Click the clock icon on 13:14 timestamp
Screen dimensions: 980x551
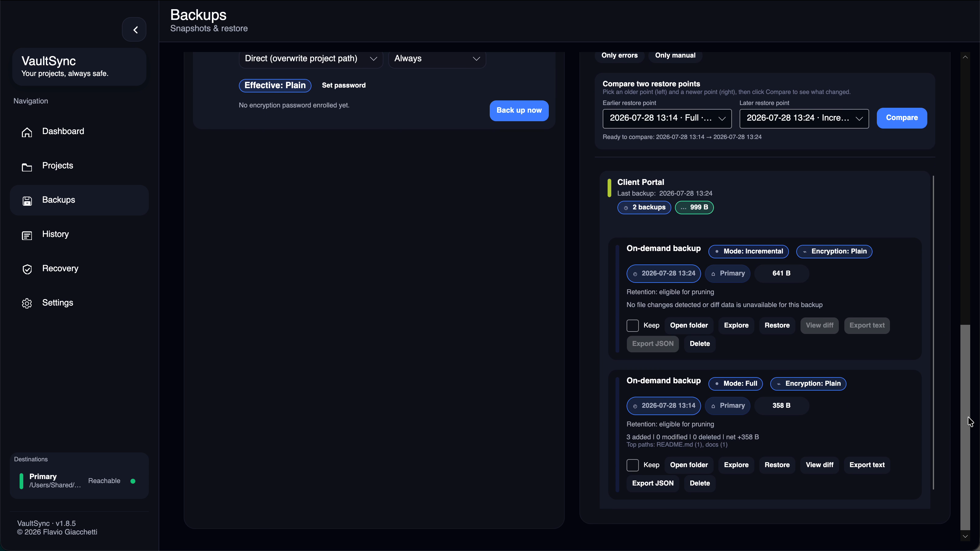click(635, 406)
